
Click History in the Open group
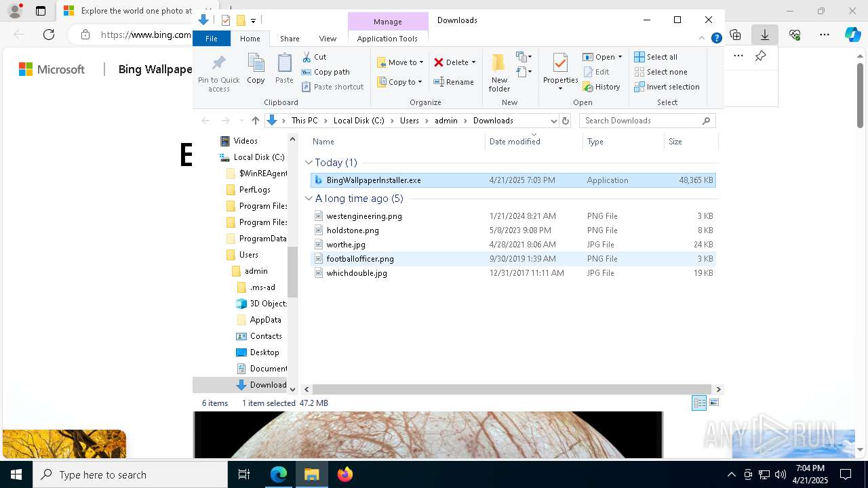click(x=601, y=87)
